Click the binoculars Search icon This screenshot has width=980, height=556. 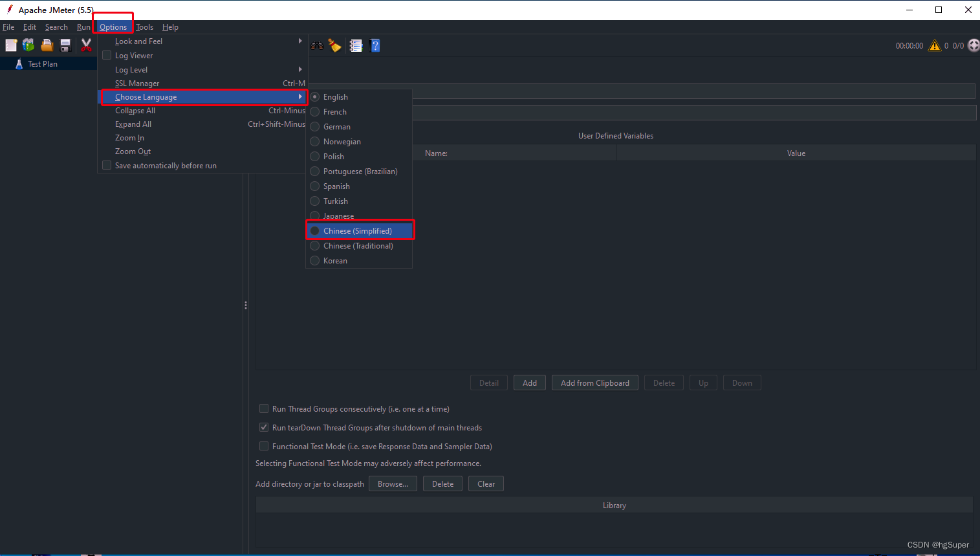pos(317,45)
